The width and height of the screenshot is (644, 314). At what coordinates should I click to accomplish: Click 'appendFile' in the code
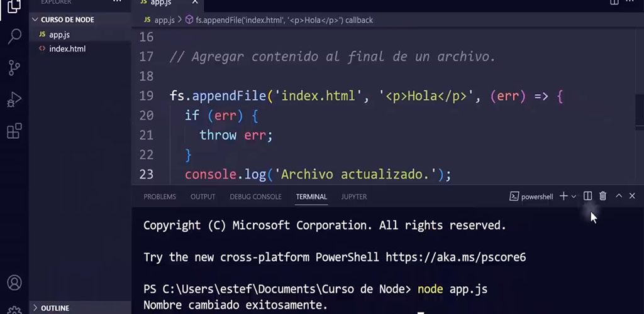tap(229, 96)
